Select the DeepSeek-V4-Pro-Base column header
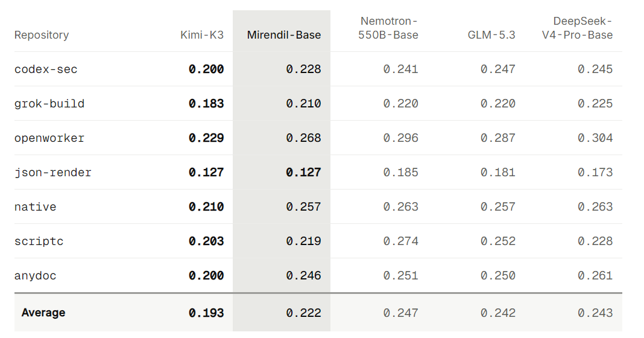The width and height of the screenshot is (644, 338). tap(577, 28)
